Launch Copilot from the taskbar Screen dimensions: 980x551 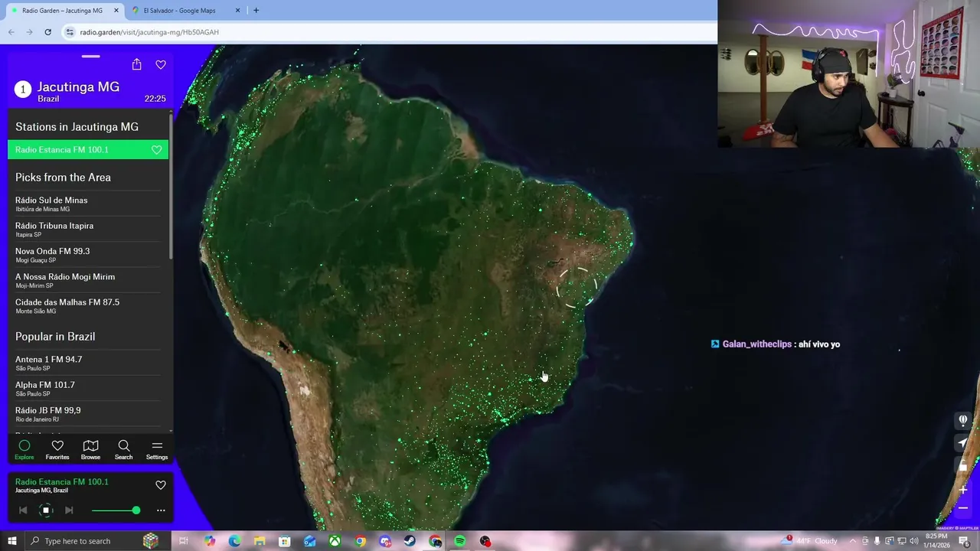point(209,541)
